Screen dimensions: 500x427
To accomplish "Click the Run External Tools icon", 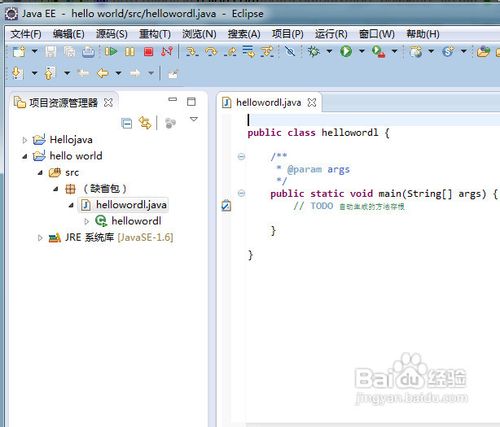I will click(378, 52).
